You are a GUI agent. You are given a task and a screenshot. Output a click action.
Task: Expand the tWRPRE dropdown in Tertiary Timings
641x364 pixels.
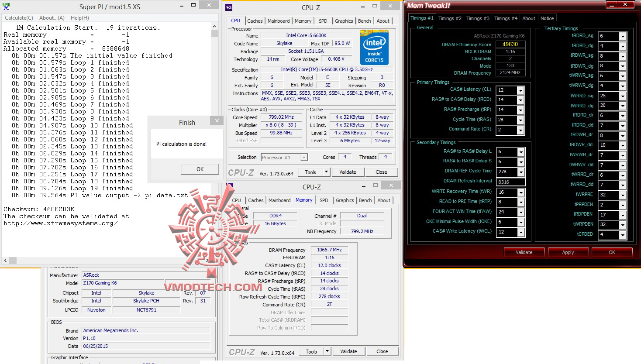[x=623, y=195]
